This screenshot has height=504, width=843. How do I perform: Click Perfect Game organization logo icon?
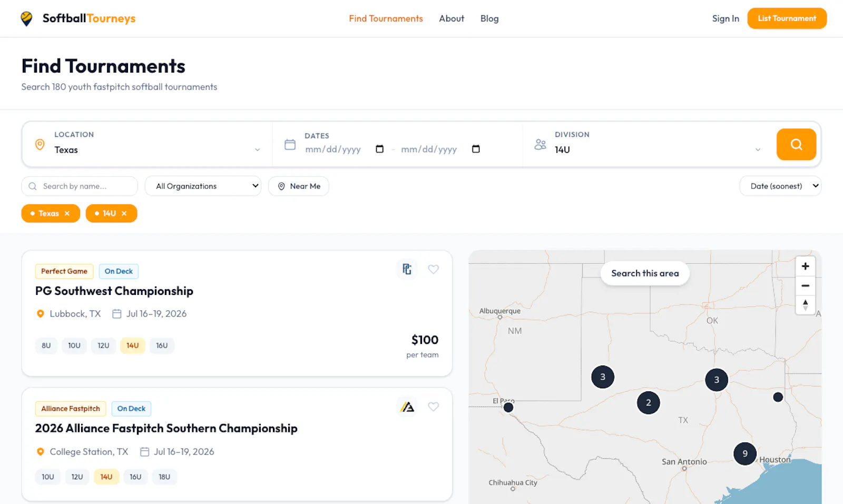407,269
